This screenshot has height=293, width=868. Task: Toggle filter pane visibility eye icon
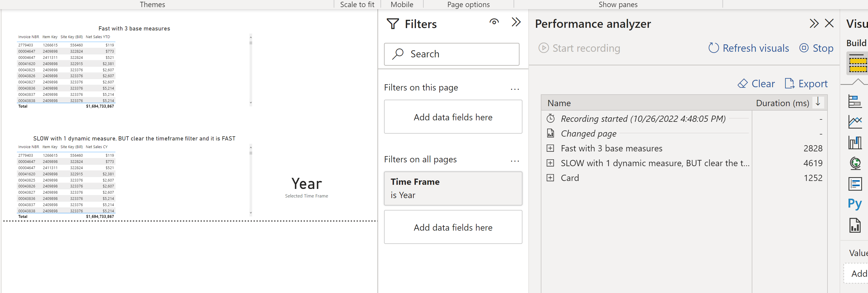tap(494, 22)
